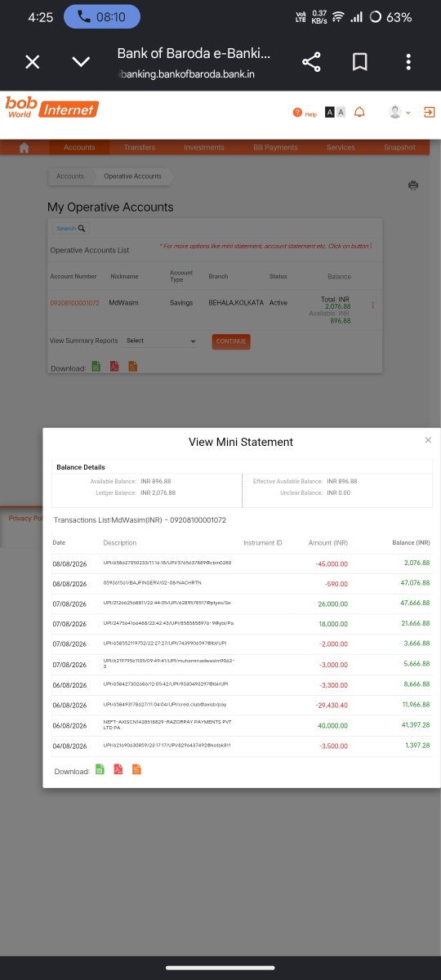This screenshot has height=980, width=441.
Task: Click the 'Instrument ID' column header
Action: (263, 543)
